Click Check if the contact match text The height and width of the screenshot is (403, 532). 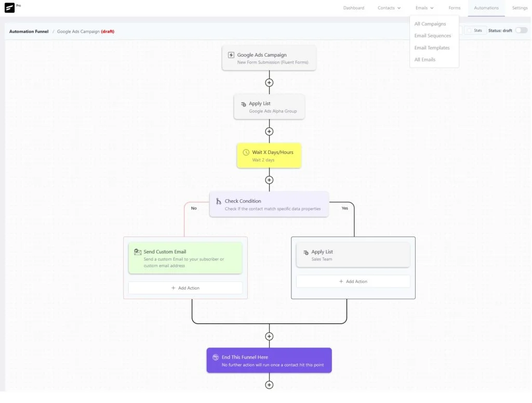[273, 209]
